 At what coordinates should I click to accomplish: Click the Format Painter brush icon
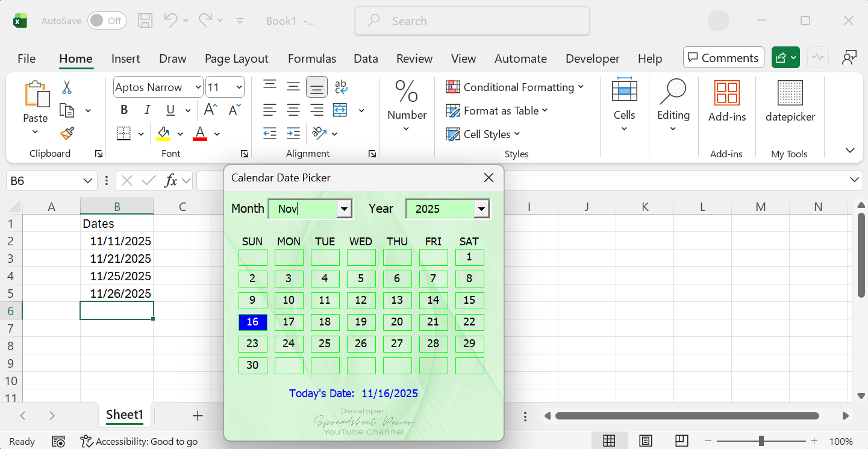(67, 133)
